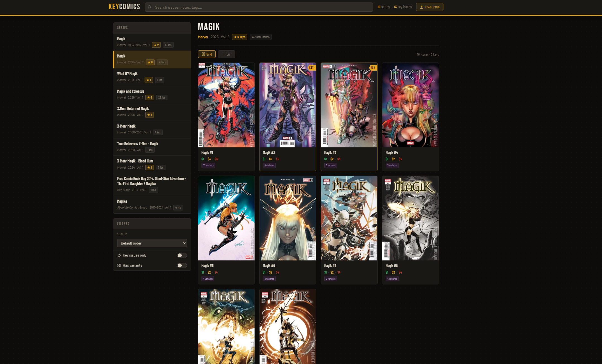Screen dimensions: 602x364
Task: Click the Load JSON button
Action: [x=430, y=7]
